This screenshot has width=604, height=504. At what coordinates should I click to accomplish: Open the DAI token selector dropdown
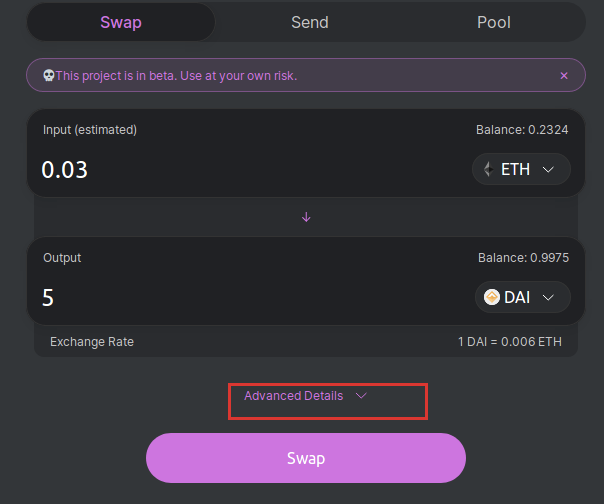523,297
